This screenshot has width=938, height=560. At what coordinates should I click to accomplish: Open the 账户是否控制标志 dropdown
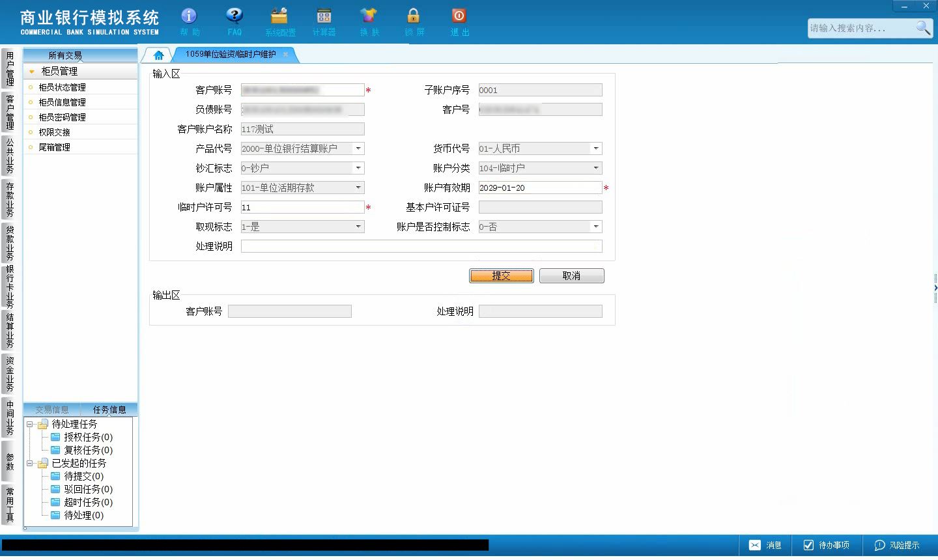tap(596, 227)
